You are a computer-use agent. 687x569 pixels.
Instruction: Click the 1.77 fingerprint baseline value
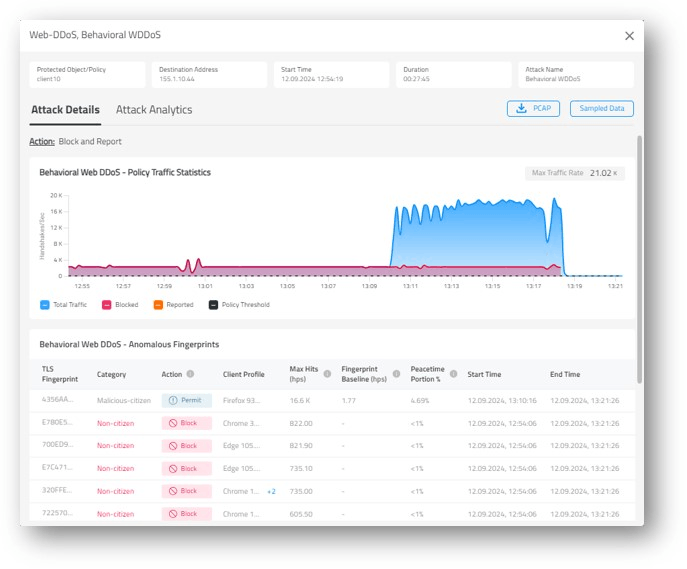(x=349, y=401)
